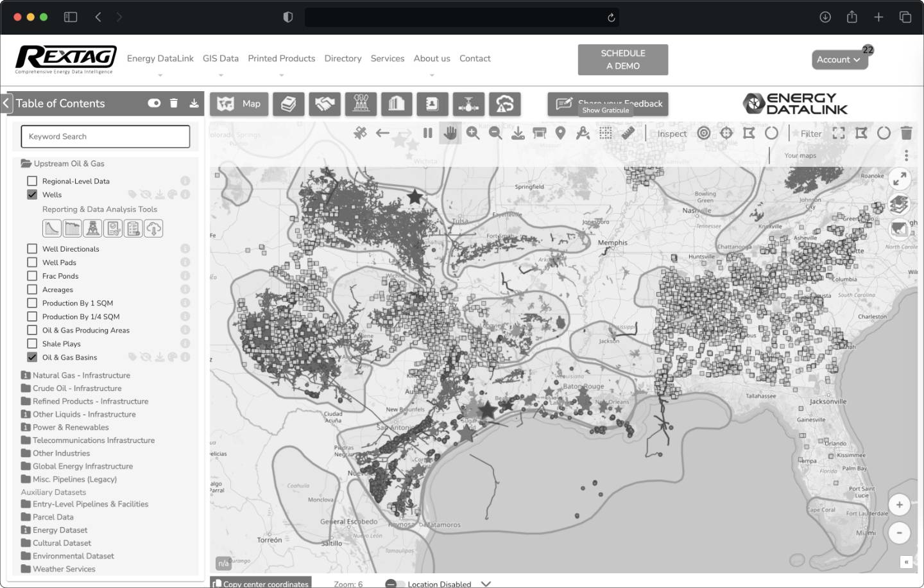Image resolution: width=924 pixels, height=588 pixels.
Task: Open the Account dropdown
Action: [x=839, y=60]
